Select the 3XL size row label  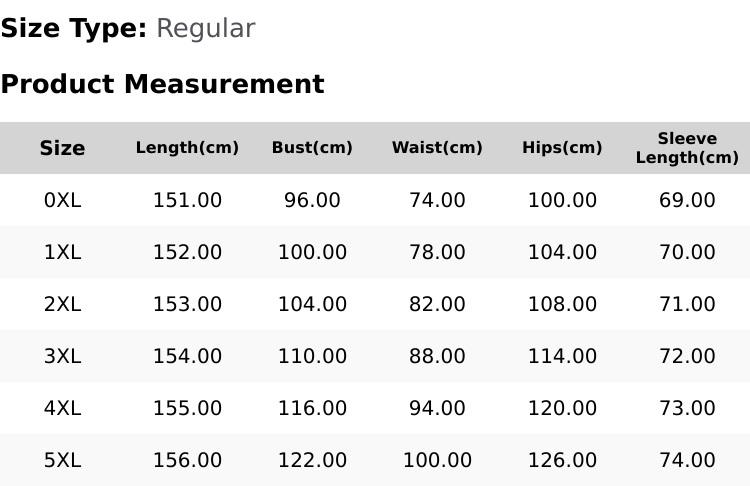(62, 356)
